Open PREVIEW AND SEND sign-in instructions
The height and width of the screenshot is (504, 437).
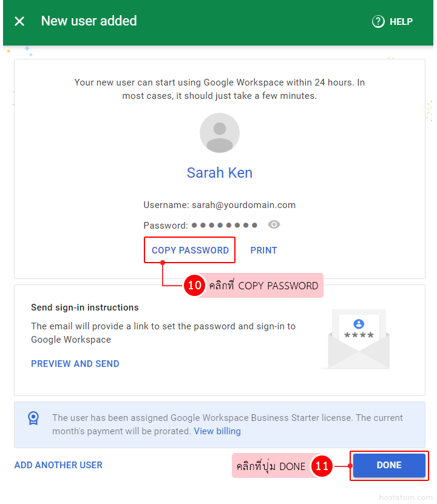75,364
